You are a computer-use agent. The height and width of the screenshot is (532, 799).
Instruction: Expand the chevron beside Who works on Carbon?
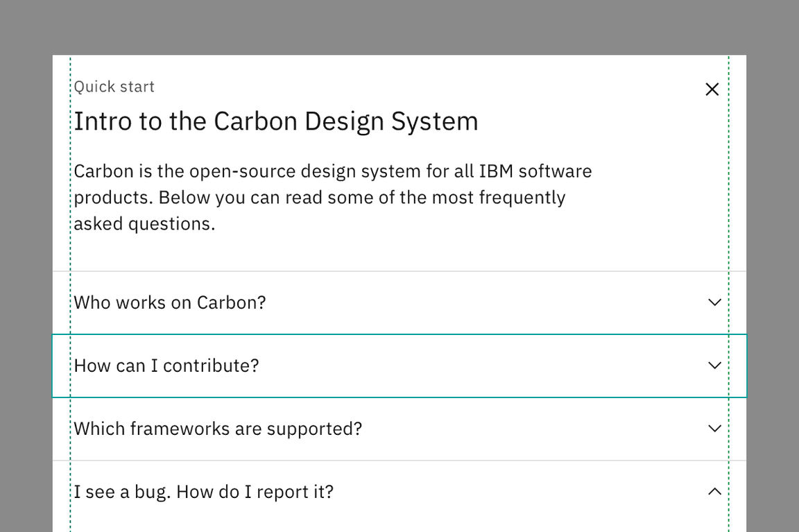click(x=714, y=302)
